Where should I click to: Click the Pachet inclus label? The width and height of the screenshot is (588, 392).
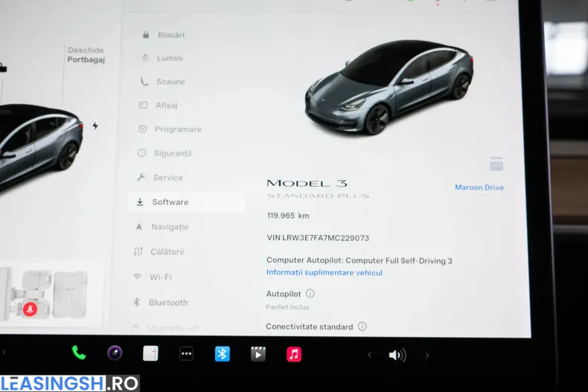(x=287, y=307)
